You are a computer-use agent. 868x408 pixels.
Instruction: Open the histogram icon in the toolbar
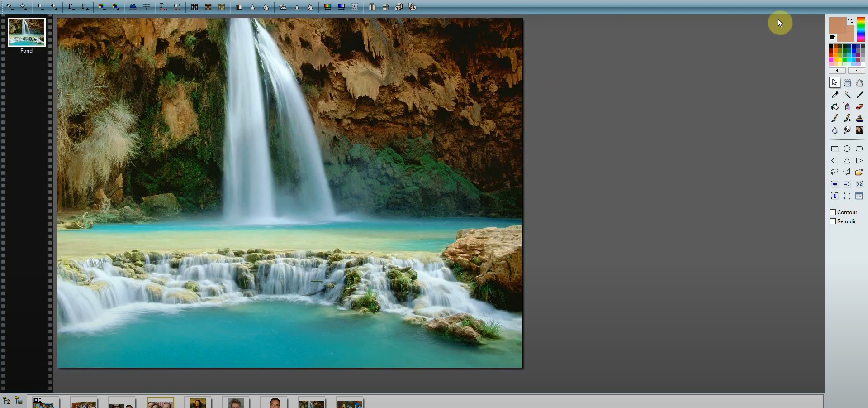pyautogui.click(x=133, y=7)
